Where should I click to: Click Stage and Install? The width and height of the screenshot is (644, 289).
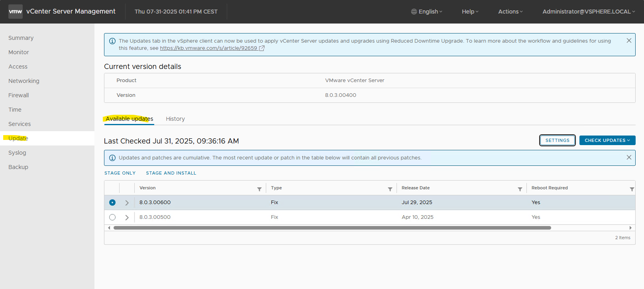[x=171, y=173]
